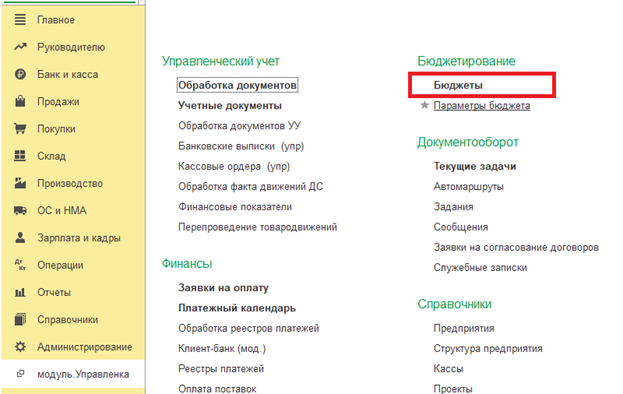
Task: Open Реестры платежей
Action: coord(221,369)
